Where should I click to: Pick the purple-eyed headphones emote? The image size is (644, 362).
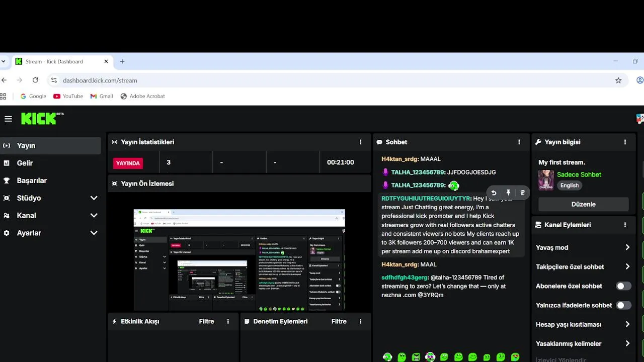point(430,357)
